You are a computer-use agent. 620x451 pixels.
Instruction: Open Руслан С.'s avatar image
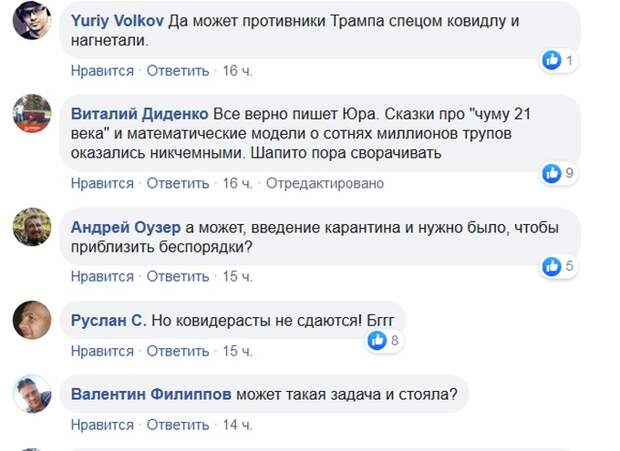click(x=32, y=320)
